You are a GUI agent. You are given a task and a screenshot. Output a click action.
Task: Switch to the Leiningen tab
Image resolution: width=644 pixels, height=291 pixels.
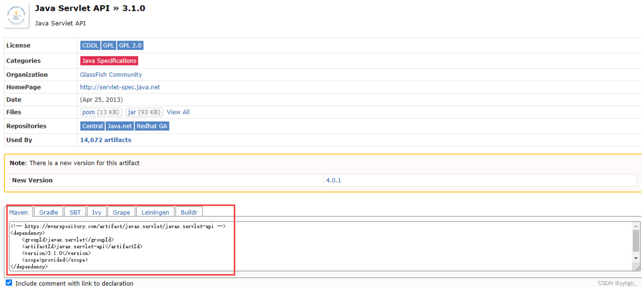[155, 212]
